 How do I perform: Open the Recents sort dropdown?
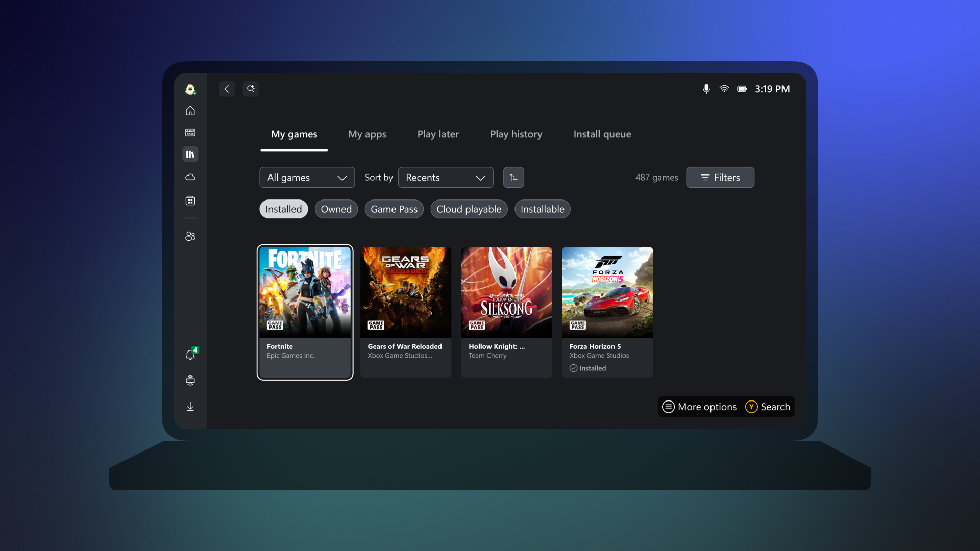(x=445, y=177)
